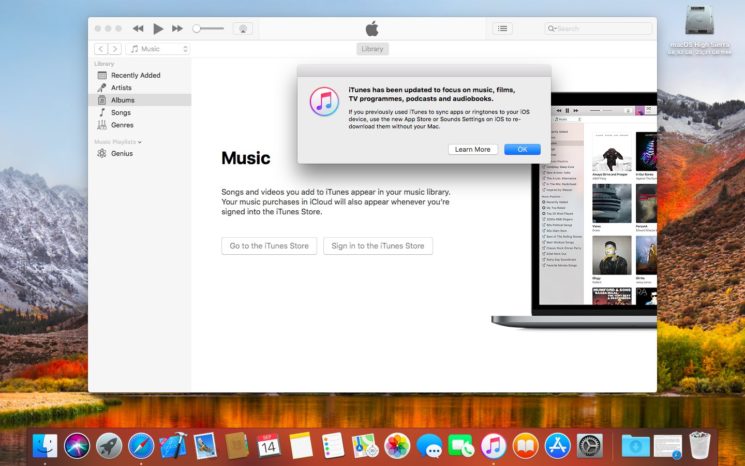Viewport: 745px width, 466px height.
Task: Confirm the dialog with OK
Action: [522, 149]
